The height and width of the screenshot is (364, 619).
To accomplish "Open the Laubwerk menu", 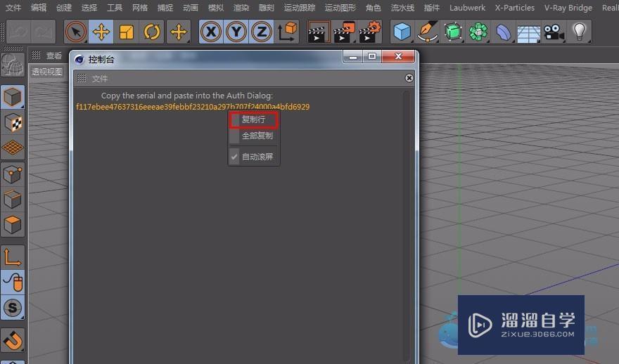I will pos(467,8).
